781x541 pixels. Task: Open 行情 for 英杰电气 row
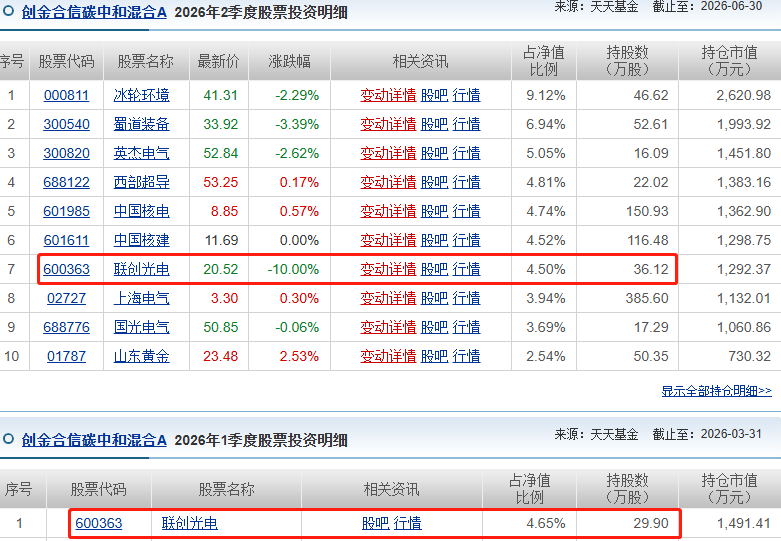coord(466,153)
